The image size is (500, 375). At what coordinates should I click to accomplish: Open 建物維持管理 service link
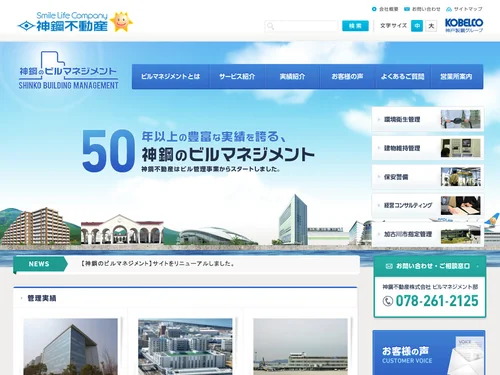click(428, 148)
